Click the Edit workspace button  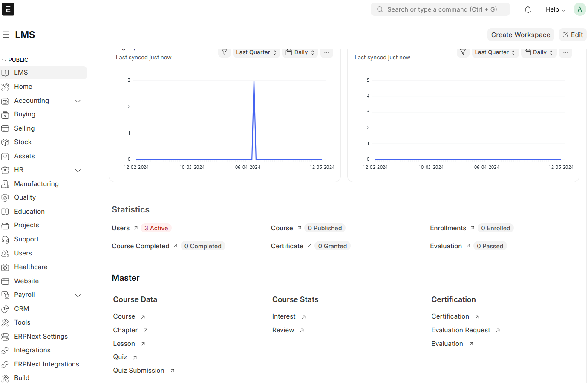coord(573,35)
